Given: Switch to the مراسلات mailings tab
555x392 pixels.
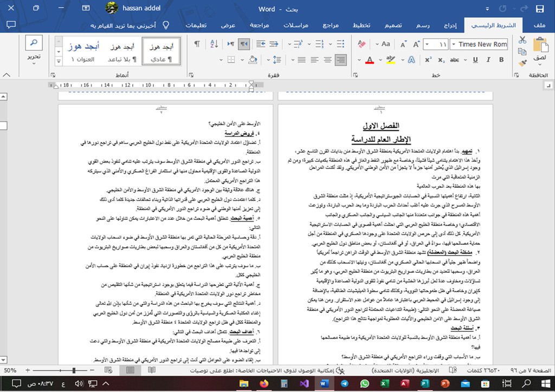Looking at the screenshot, I should click(x=295, y=25).
